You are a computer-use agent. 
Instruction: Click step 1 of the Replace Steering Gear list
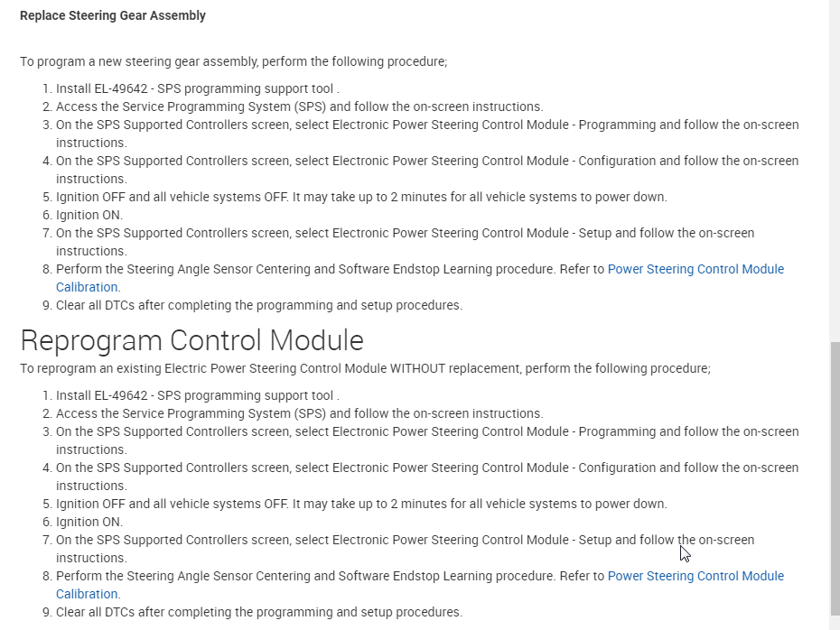pyautogui.click(x=197, y=88)
